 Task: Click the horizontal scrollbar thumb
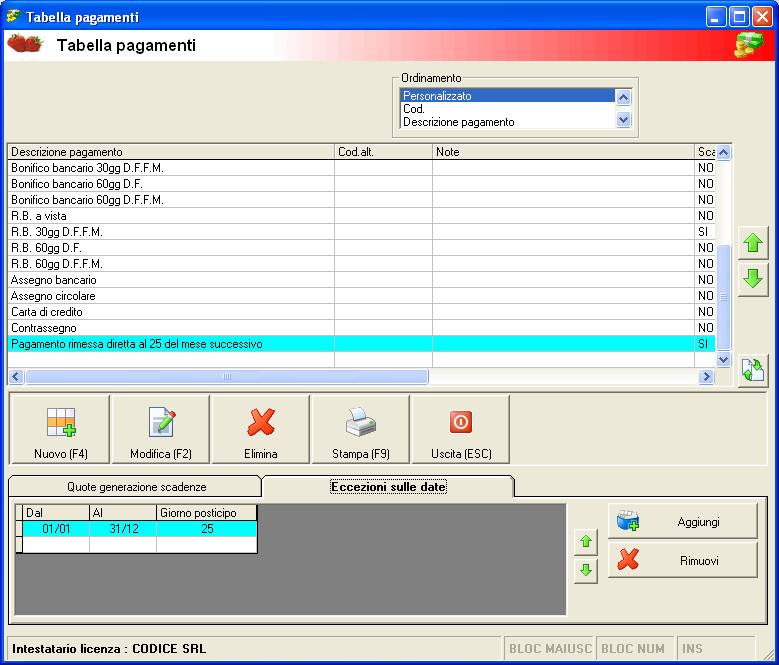[x=227, y=376]
